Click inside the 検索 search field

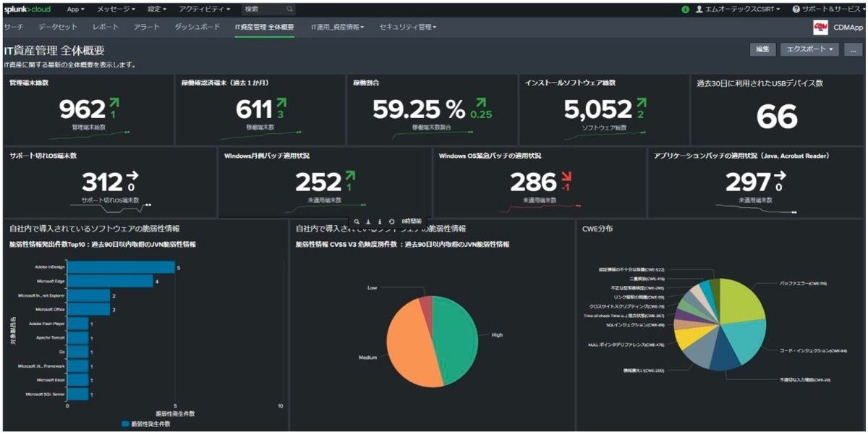click(x=269, y=9)
